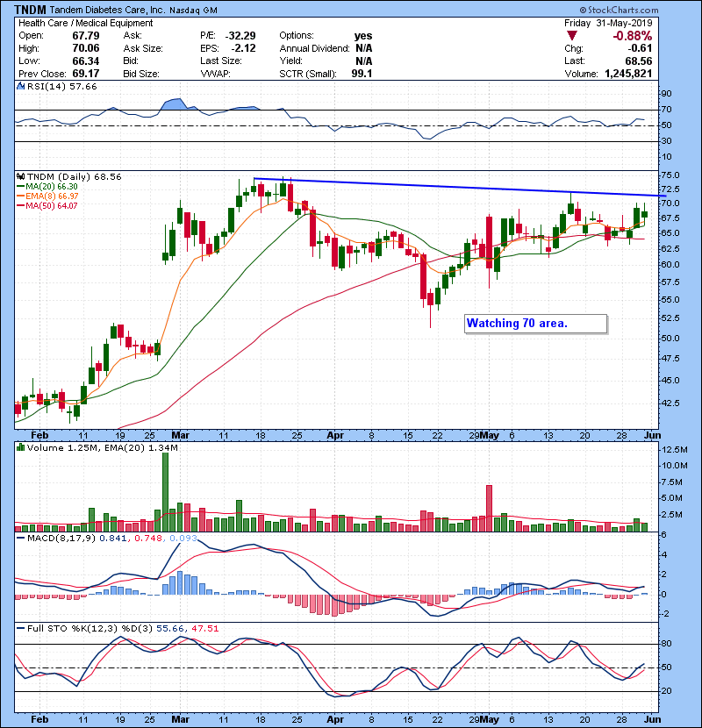Click the date 'Friday 31-May-2019'
The image size is (702, 728).
pyautogui.click(x=608, y=23)
